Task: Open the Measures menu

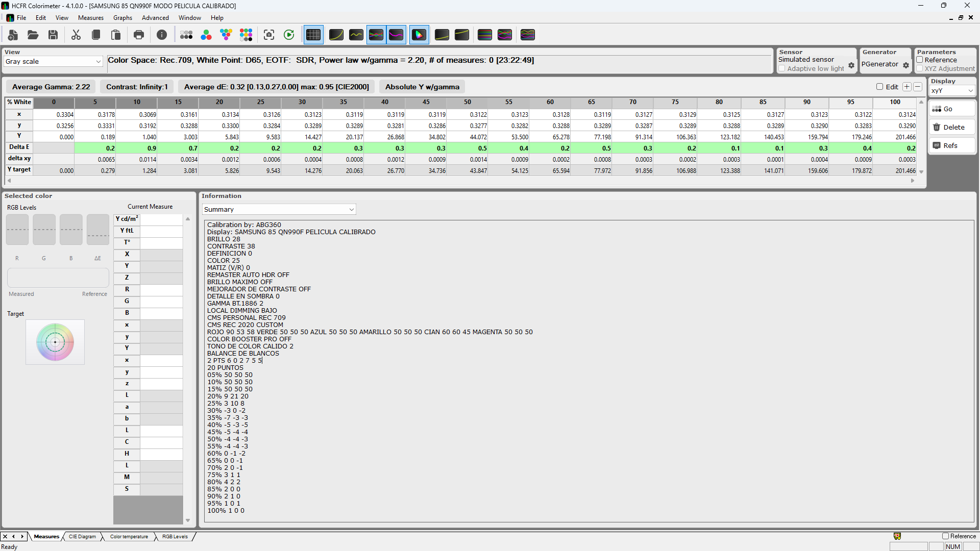Action: [90, 18]
